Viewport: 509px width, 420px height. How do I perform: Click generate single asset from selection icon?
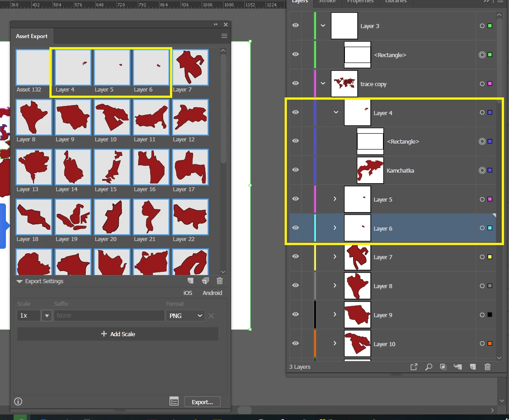click(190, 281)
